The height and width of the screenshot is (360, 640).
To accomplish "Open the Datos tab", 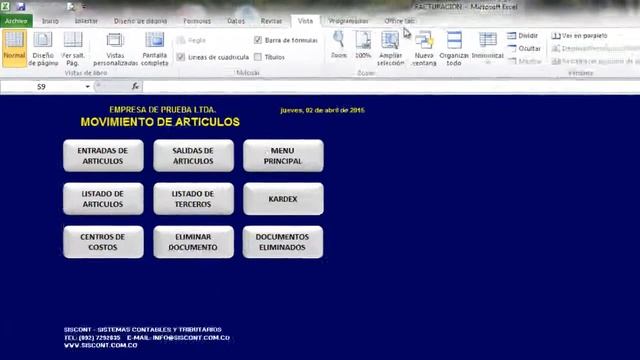I will (236, 21).
